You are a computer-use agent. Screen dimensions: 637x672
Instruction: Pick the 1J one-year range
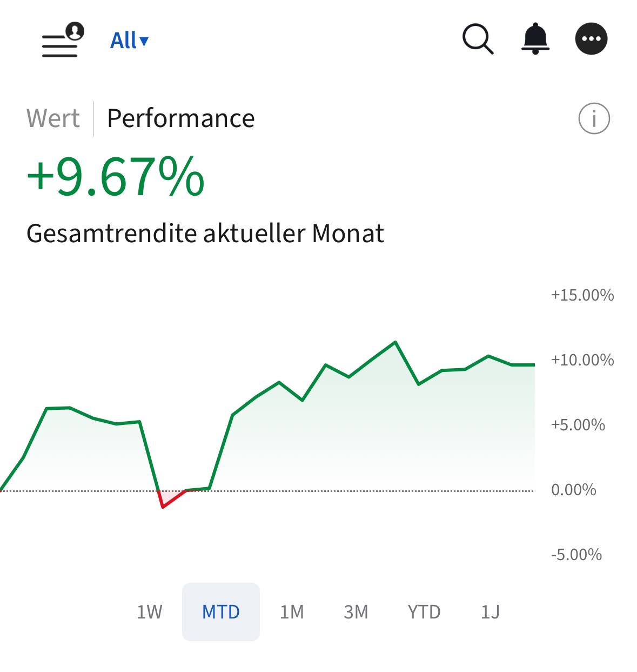click(490, 612)
